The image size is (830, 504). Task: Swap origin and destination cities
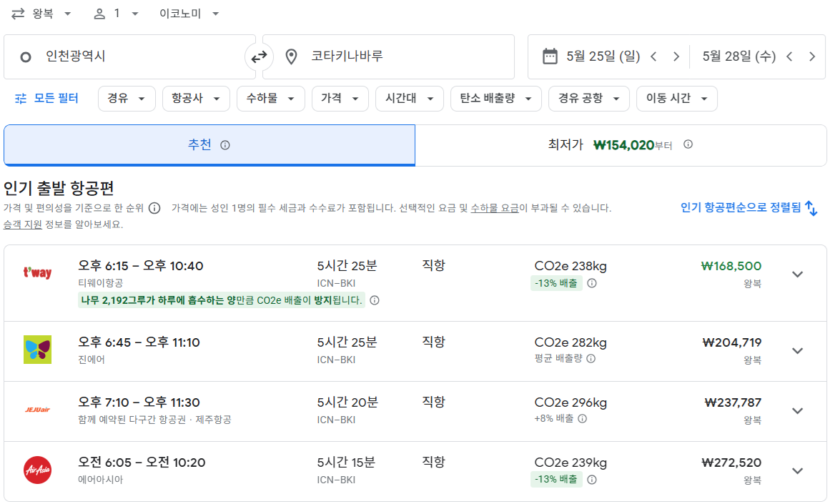pos(259,56)
